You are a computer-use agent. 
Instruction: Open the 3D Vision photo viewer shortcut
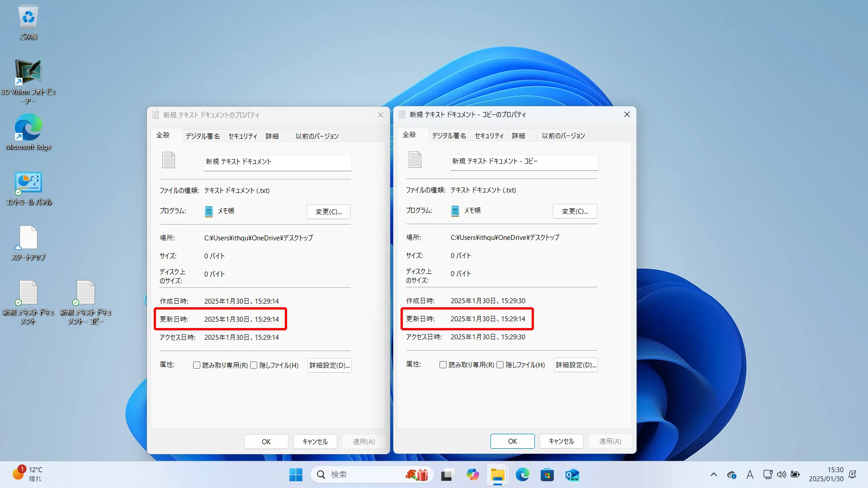tap(28, 81)
